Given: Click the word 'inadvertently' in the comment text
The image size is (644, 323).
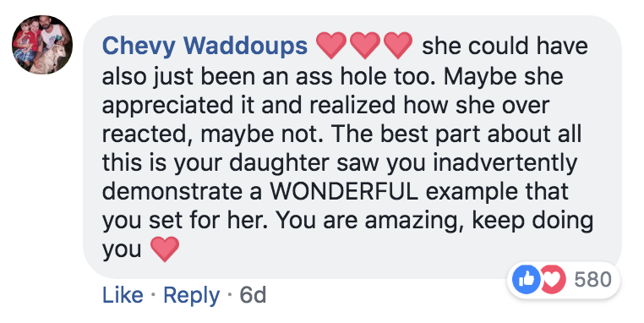Looking at the screenshot, I should pos(505,162).
